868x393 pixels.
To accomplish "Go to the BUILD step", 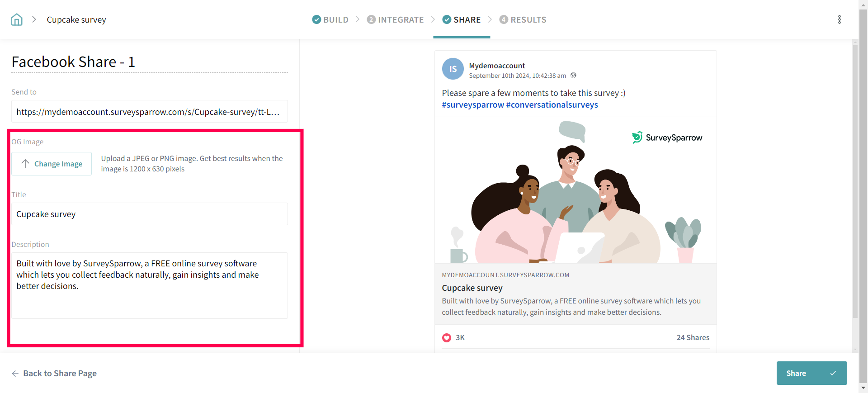I will coord(330,19).
